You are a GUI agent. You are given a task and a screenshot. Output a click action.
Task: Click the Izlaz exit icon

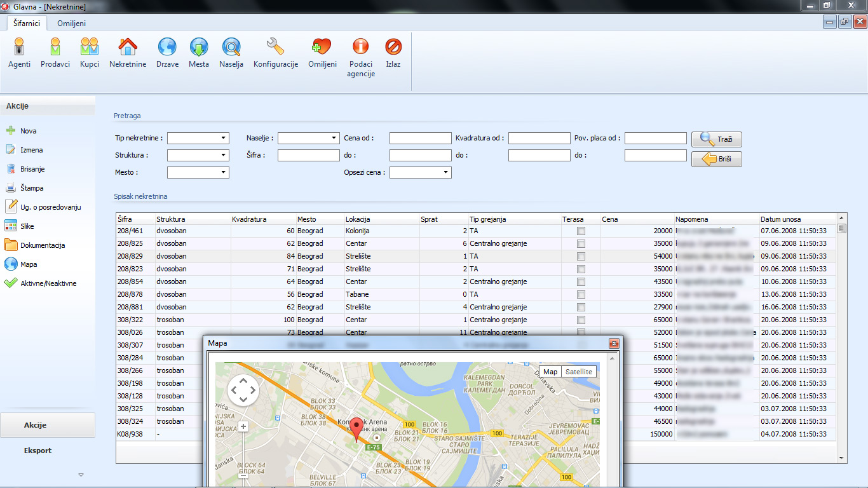point(393,52)
